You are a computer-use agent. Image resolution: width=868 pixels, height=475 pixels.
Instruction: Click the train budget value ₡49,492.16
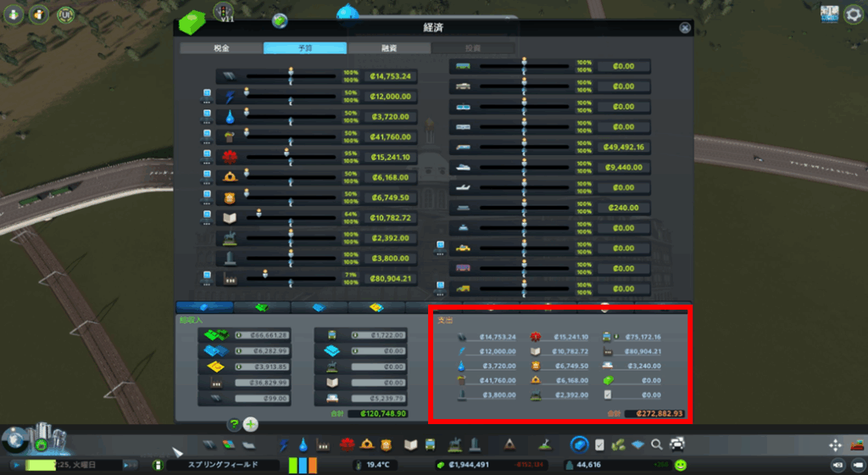click(624, 148)
